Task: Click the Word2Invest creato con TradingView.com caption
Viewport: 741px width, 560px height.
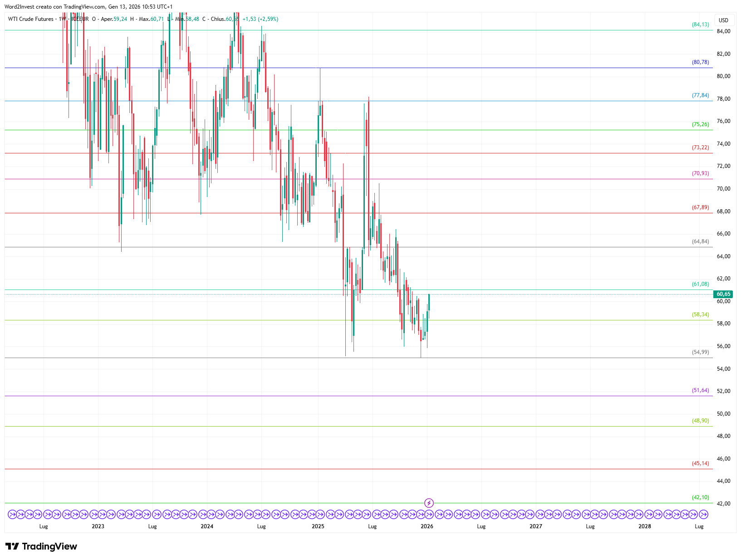Action: tap(55, 7)
